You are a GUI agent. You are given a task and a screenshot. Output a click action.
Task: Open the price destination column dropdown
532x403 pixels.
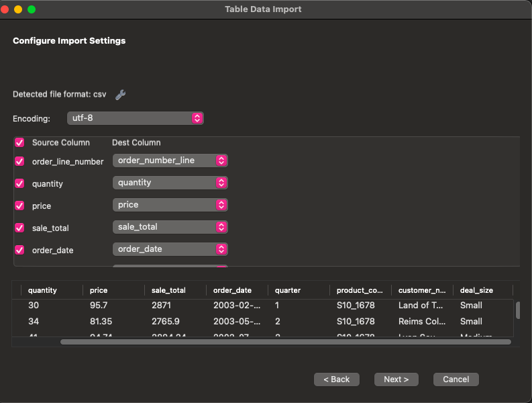click(x=170, y=205)
